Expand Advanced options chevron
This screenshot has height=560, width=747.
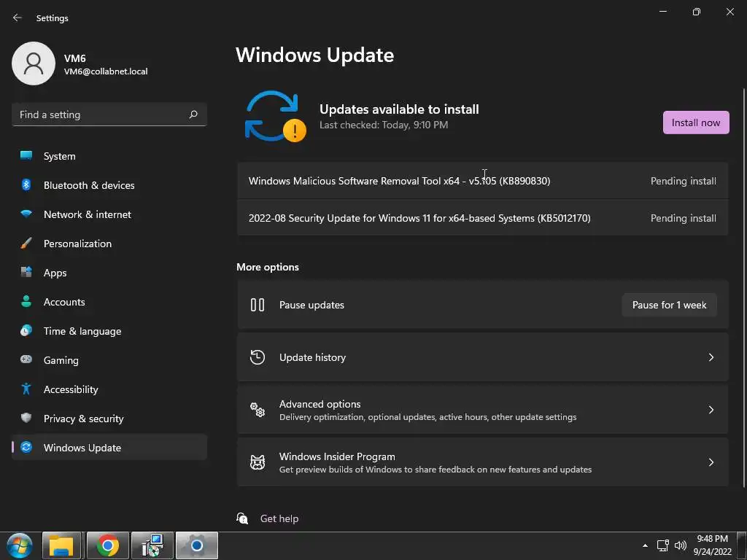coord(711,410)
